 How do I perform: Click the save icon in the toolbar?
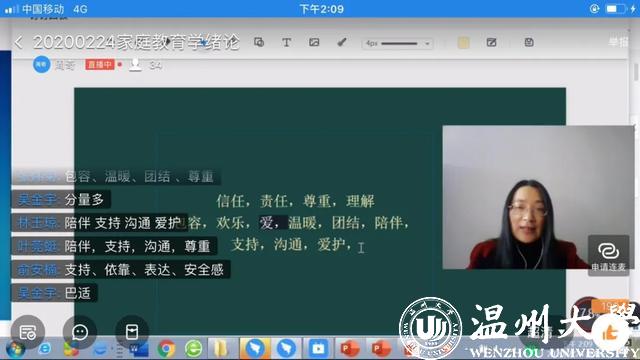tap(529, 42)
